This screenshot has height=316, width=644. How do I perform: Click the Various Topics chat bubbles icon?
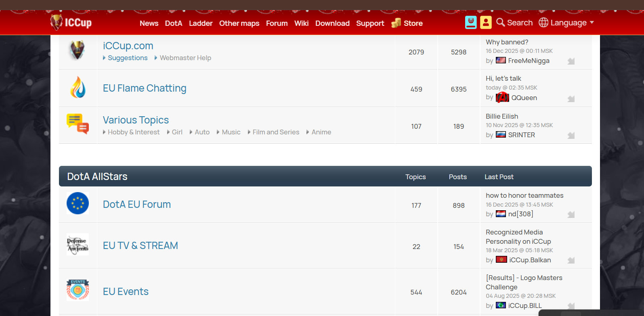coord(78,123)
